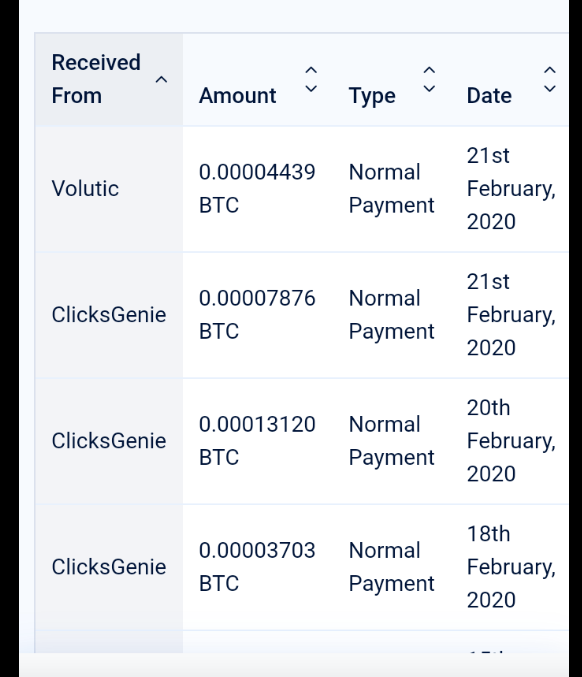This screenshot has width=582, height=677.
Task: Select the 0.00013120 BTC ClicksGenie sender
Action: tap(109, 441)
